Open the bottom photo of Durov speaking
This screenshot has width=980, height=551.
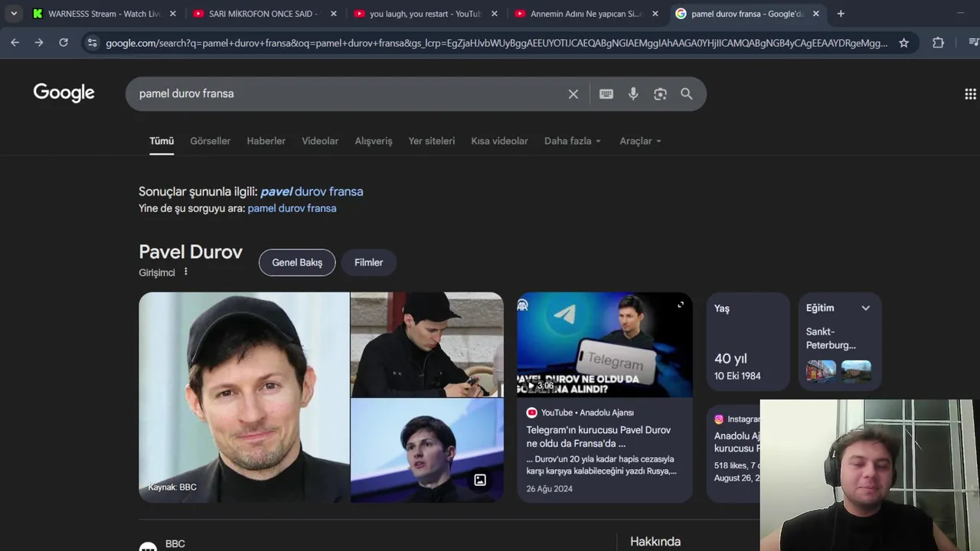(x=427, y=450)
